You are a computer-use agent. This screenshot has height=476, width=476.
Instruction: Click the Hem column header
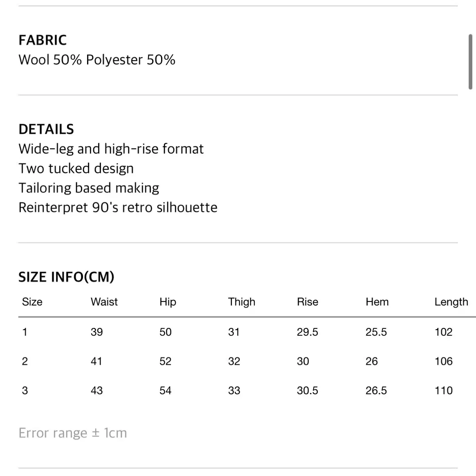[377, 302]
